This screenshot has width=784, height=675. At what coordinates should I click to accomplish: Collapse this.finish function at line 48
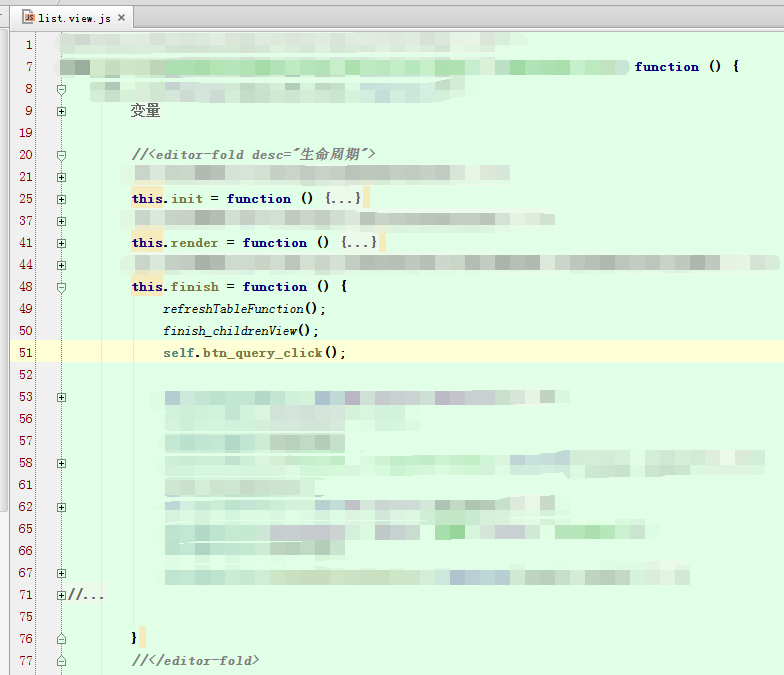[61, 287]
